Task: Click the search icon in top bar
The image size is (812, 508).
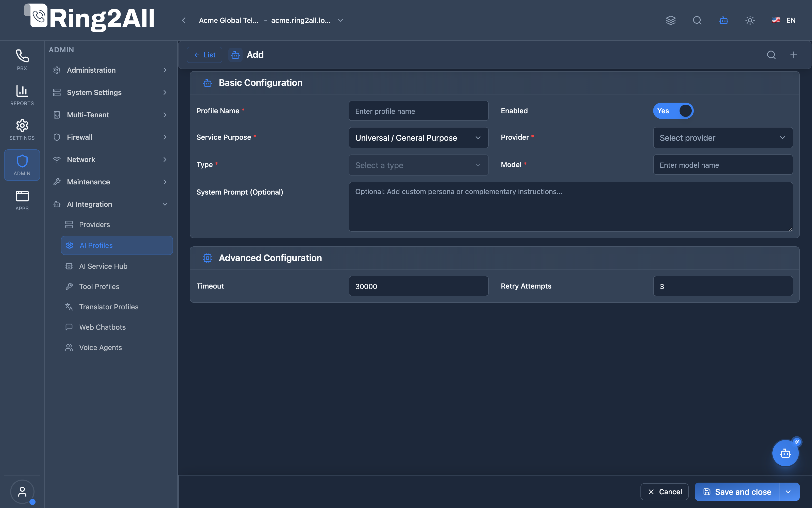Action: click(697, 21)
